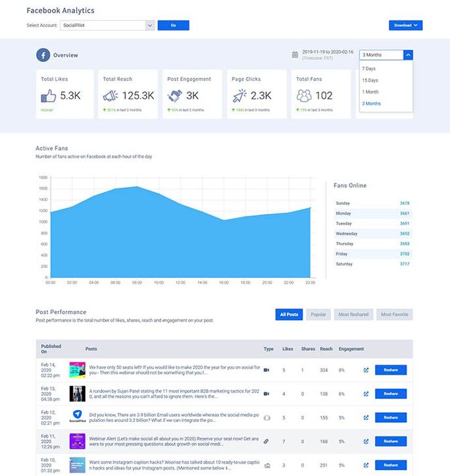
Task: Click Friday fans online value 3702
Action: 405,253
